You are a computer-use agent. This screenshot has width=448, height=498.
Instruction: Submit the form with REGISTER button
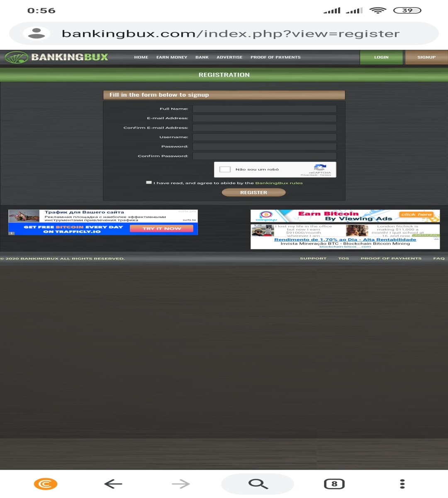pos(254,193)
